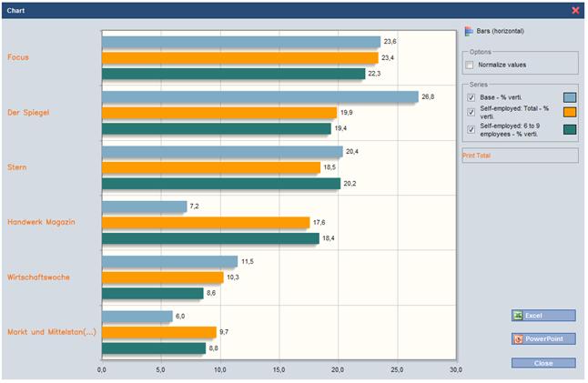Viewport: 588px width, 383px height.
Task: Click the Focus green bar valued 22,3
Action: pyautogui.click(x=233, y=74)
